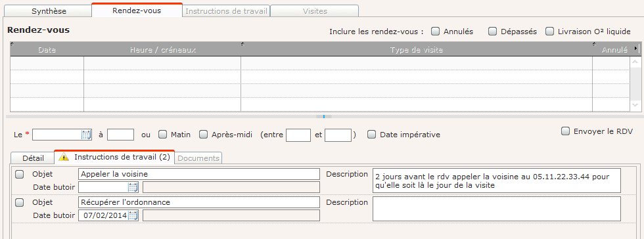
Task: Click the Description box mentioning 05.11.22.33.44
Action: [x=497, y=181]
